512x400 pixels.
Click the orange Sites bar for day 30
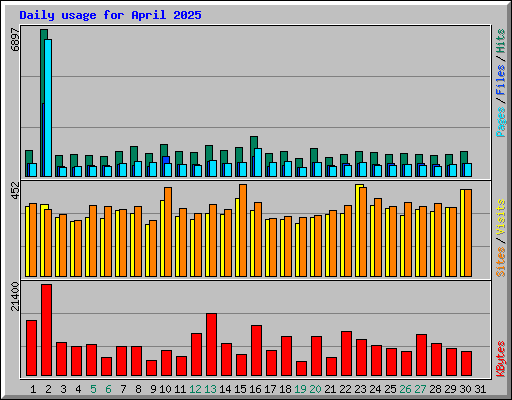[x=468, y=233]
